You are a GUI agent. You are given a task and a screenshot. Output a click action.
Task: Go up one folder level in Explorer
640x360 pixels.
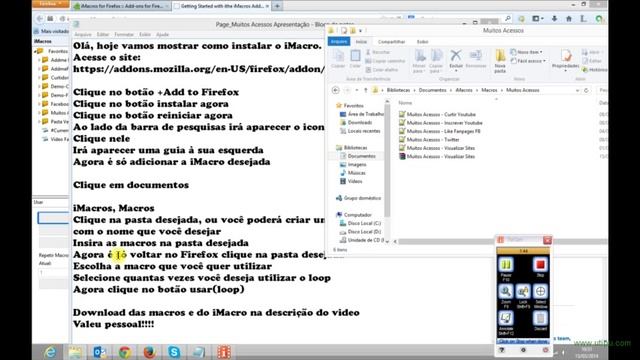(366, 90)
